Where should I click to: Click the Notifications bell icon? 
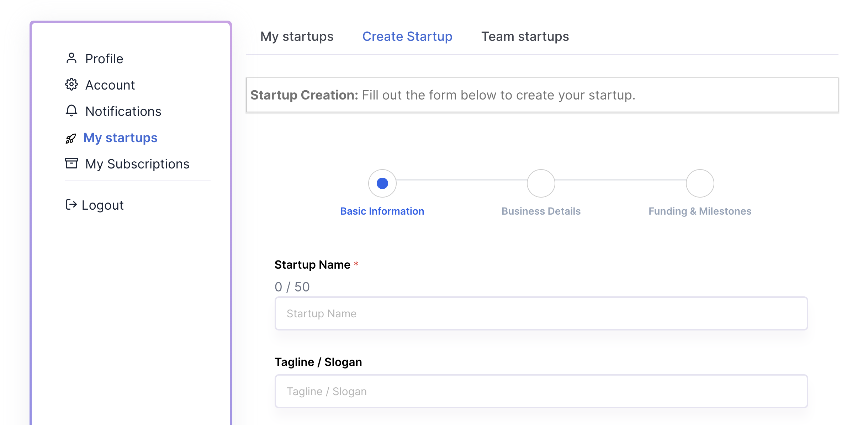(72, 111)
